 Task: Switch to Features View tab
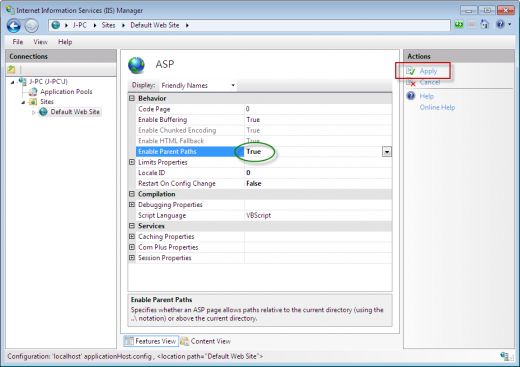(151, 341)
